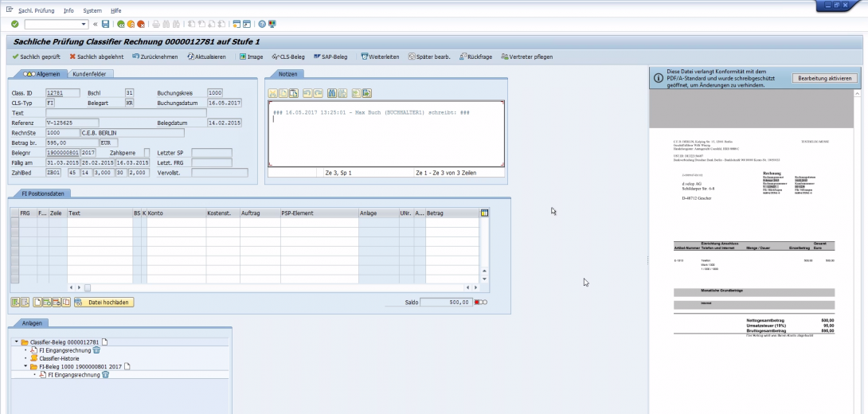Click the Load local file icon in Notizen
Image resolution: width=868 pixels, height=414 pixels.
point(357,93)
